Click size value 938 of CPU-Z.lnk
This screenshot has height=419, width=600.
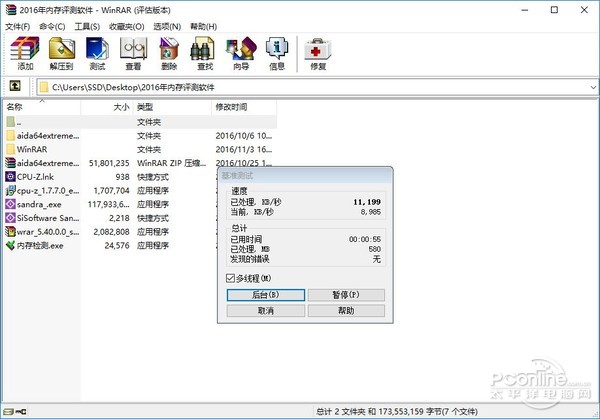tap(122, 177)
